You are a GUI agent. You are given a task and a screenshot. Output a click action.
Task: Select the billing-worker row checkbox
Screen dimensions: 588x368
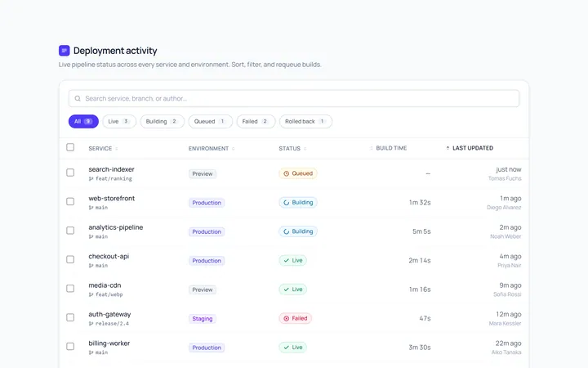coord(70,346)
